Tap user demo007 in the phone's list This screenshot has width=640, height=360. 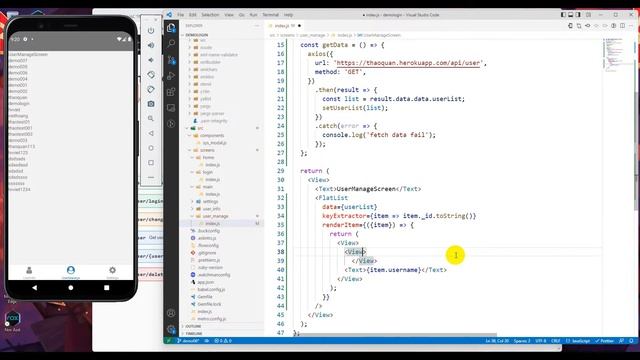click(x=18, y=60)
